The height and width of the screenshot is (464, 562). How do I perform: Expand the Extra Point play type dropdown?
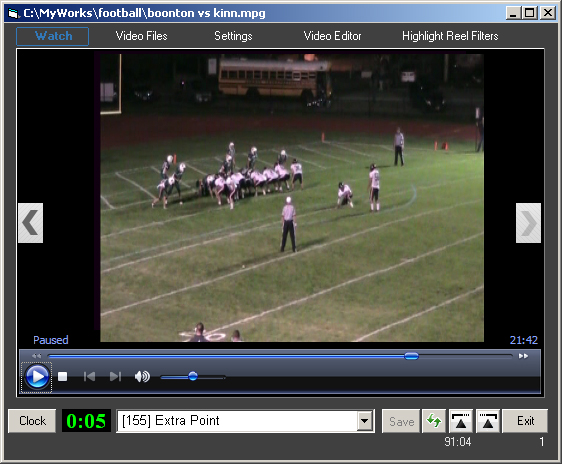(x=365, y=421)
